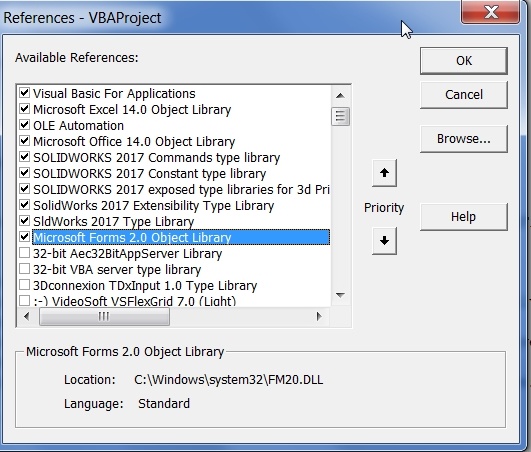Move reference down with Priority down arrow

click(384, 241)
